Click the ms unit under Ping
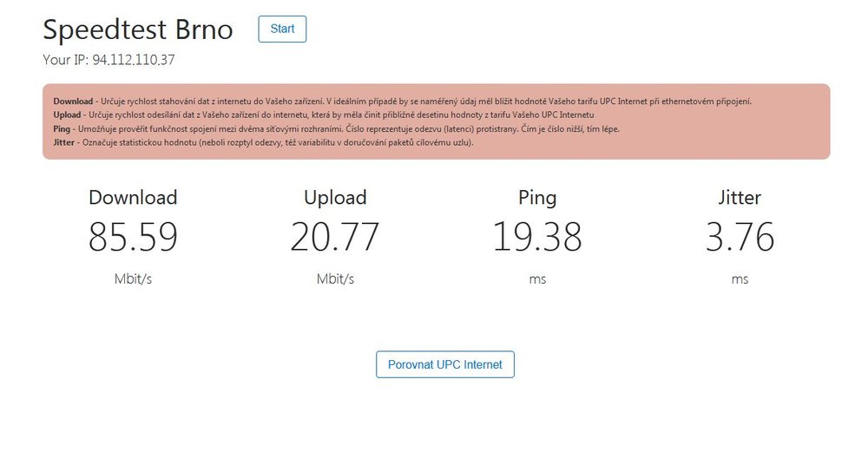This screenshot has width=868, height=458. click(537, 280)
